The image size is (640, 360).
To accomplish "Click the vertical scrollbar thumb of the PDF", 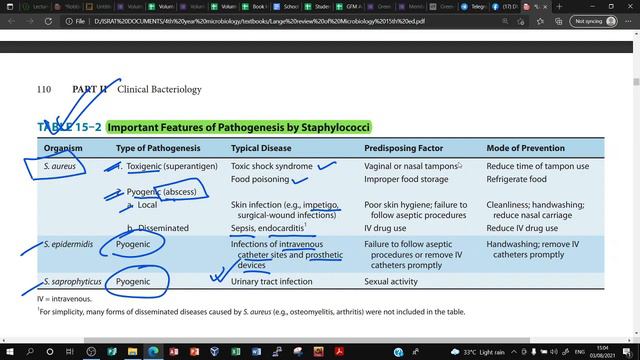I will [636, 82].
